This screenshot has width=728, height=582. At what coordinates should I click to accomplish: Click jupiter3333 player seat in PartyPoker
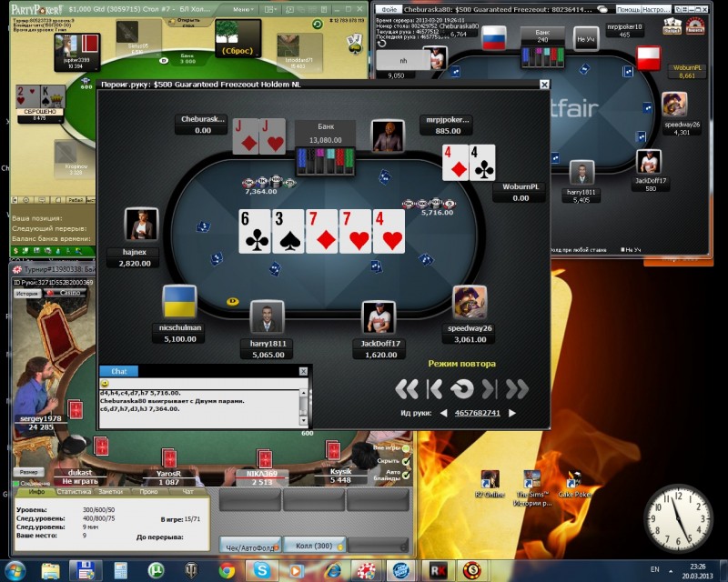tap(77, 52)
